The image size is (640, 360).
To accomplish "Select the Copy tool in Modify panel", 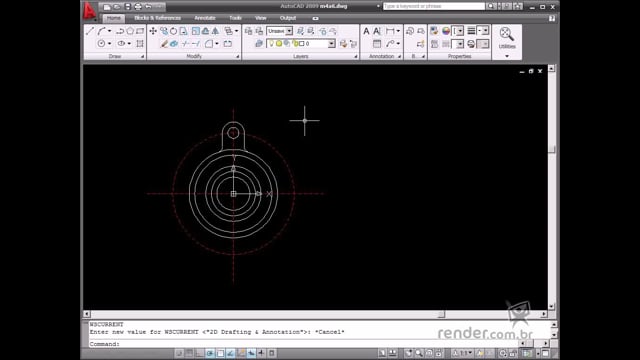I will (164, 31).
